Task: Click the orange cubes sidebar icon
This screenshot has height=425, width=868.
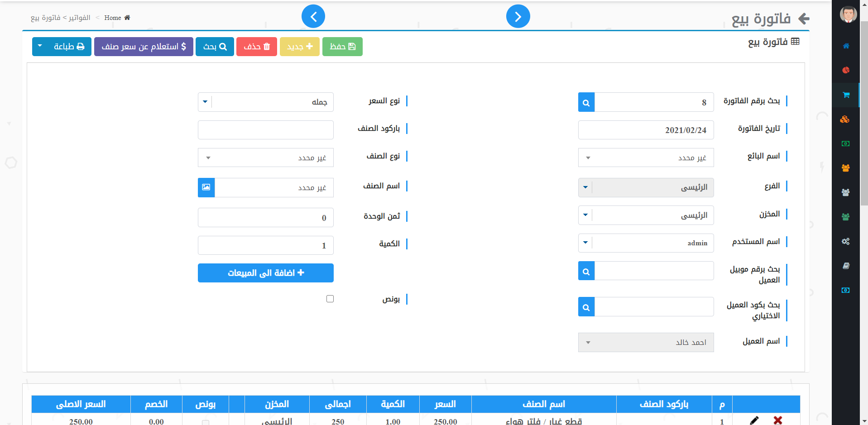Action: pyautogui.click(x=845, y=119)
